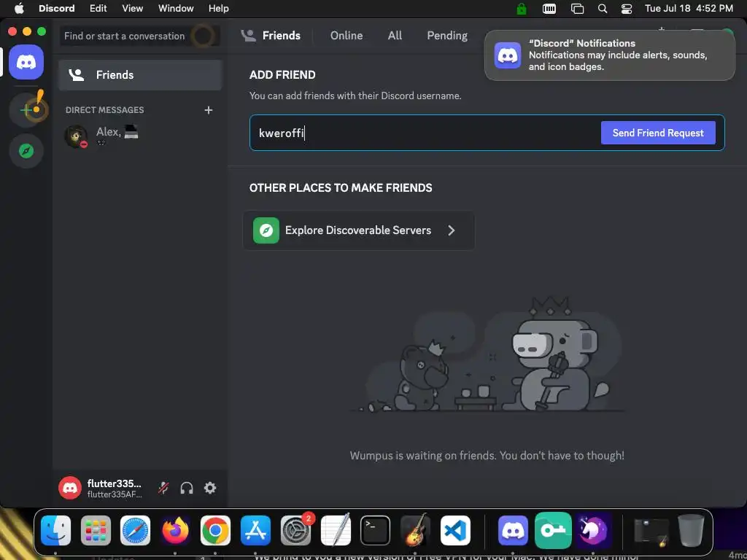Click the Discord Notifications banner
Viewport: 747px width, 560px height.
point(609,55)
